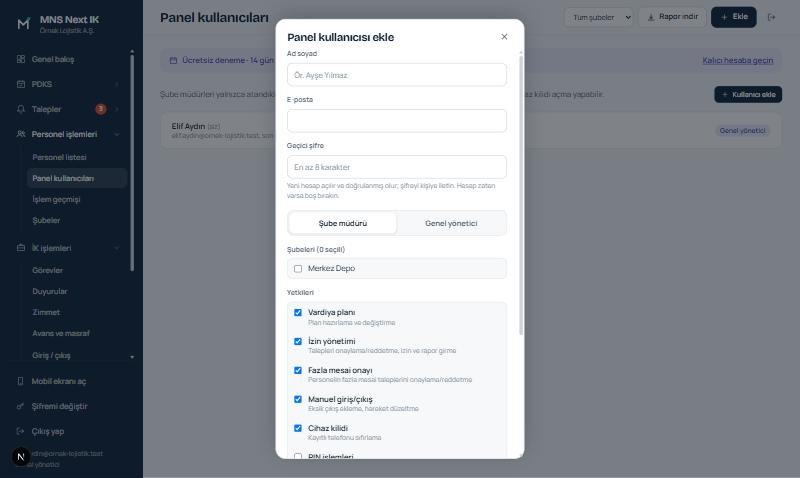
Task: Close the Panel kullanıcısı ekle dialog
Action: (504, 37)
